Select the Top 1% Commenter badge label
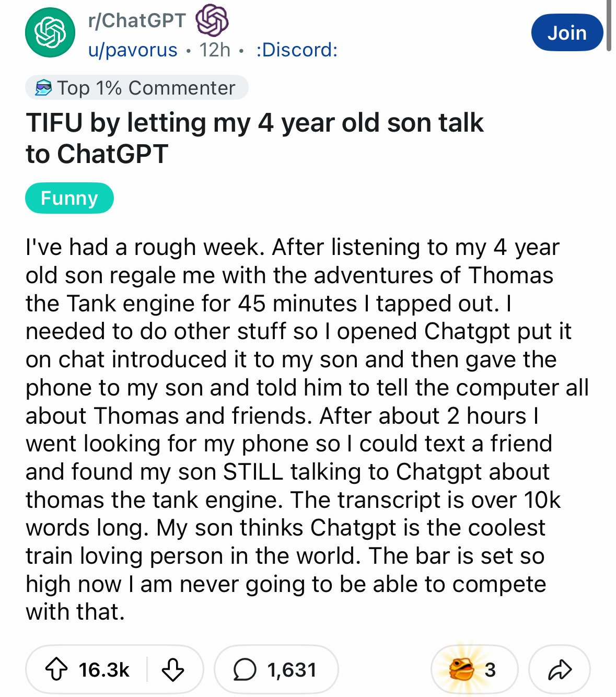The height and width of the screenshot is (697, 616). [x=146, y=88]
